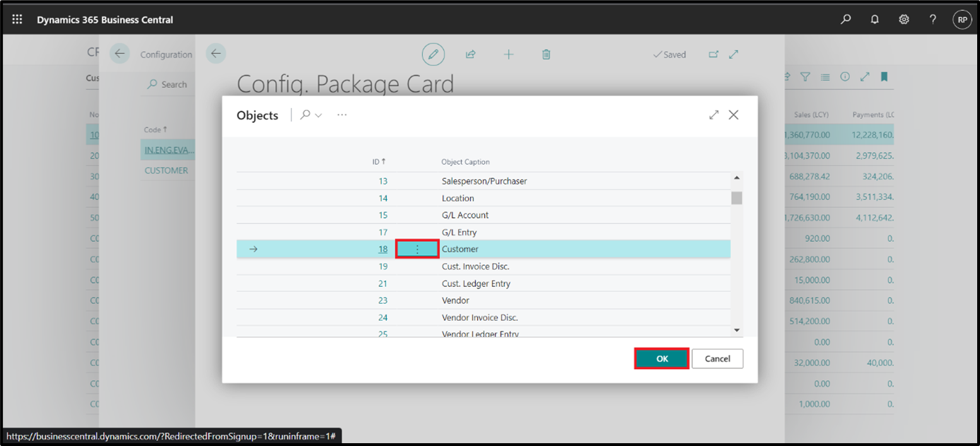Open the help question mark
This screenshot has height=446, width=980.
(933, 20)
